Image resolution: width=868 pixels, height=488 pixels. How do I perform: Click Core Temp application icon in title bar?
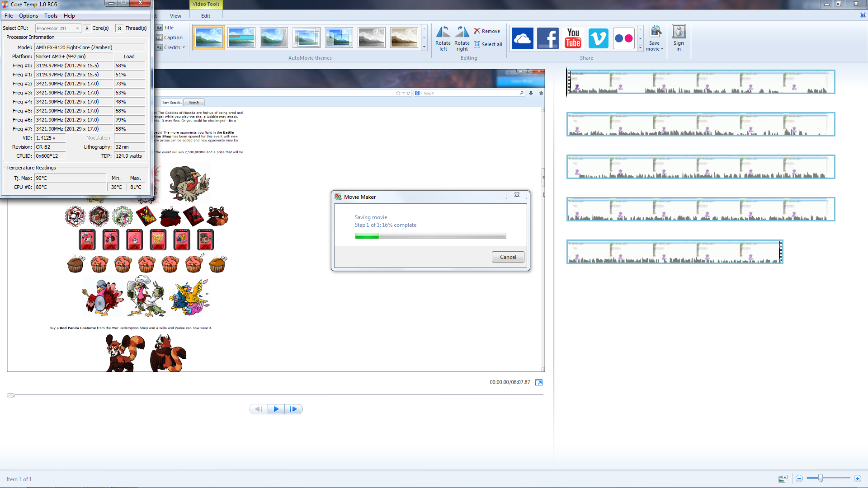coord(5,4)
